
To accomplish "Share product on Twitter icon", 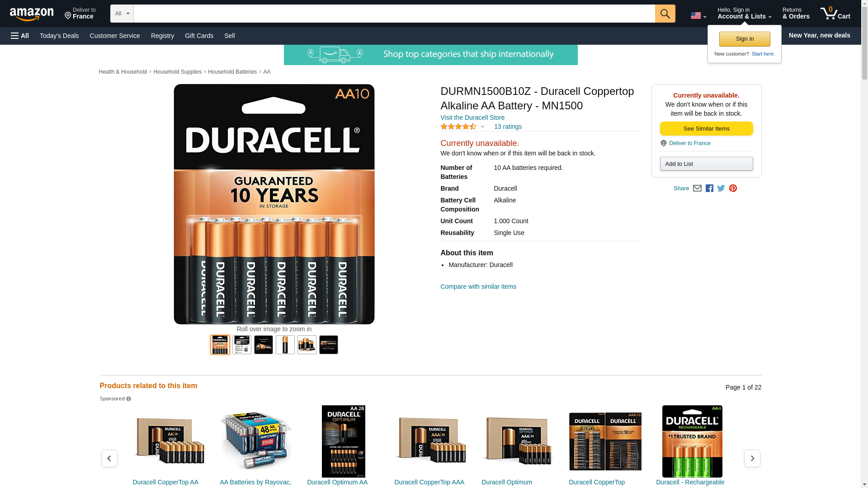I will (721, 188).
